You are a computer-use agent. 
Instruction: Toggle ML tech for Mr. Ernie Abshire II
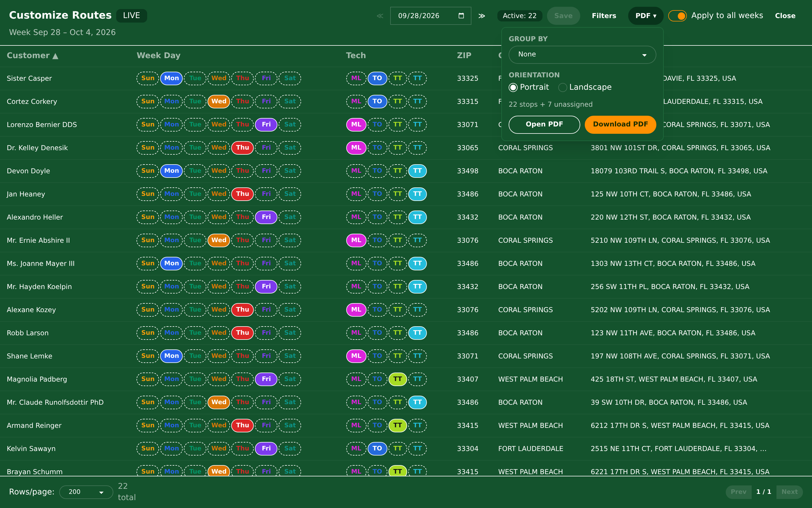click(x=356, y=240)
